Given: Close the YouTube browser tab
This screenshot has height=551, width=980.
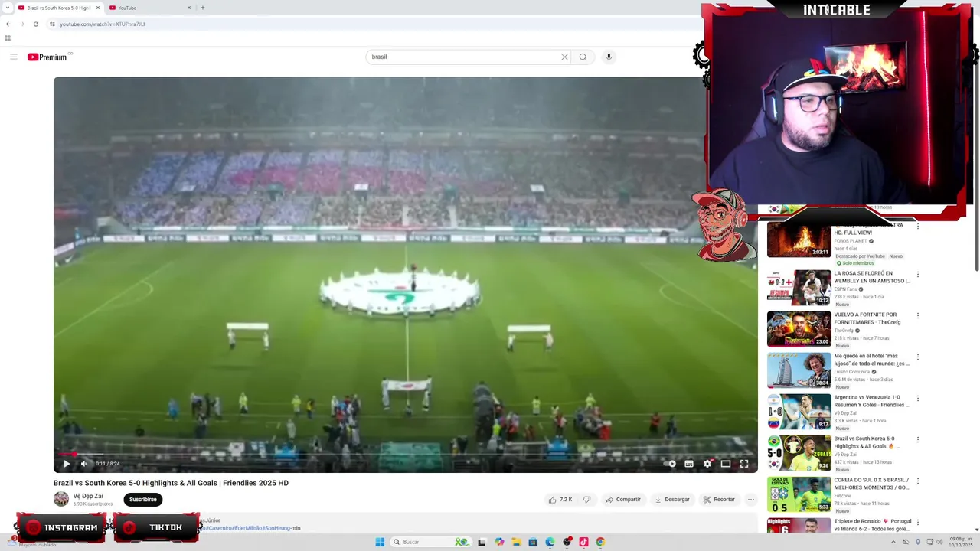Looking at the screenshot, I should click(189, 8).
